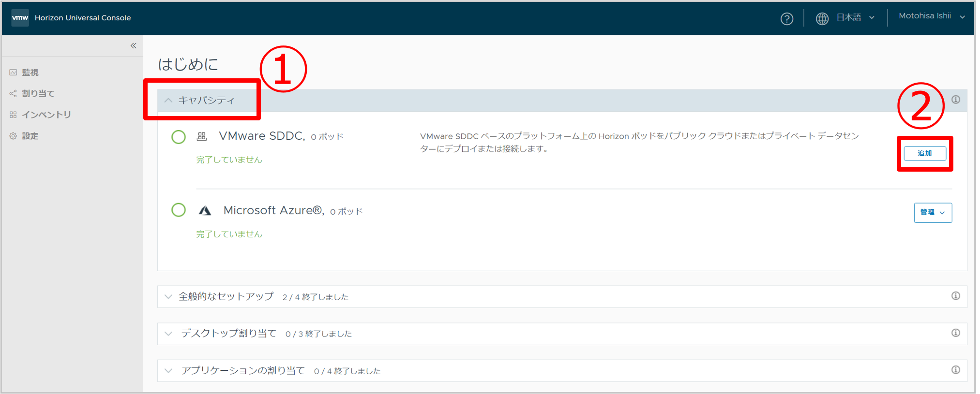
Task: Click the Microsoft Azure logo icon
Action: pyautogui.click(x=205, y=211)
